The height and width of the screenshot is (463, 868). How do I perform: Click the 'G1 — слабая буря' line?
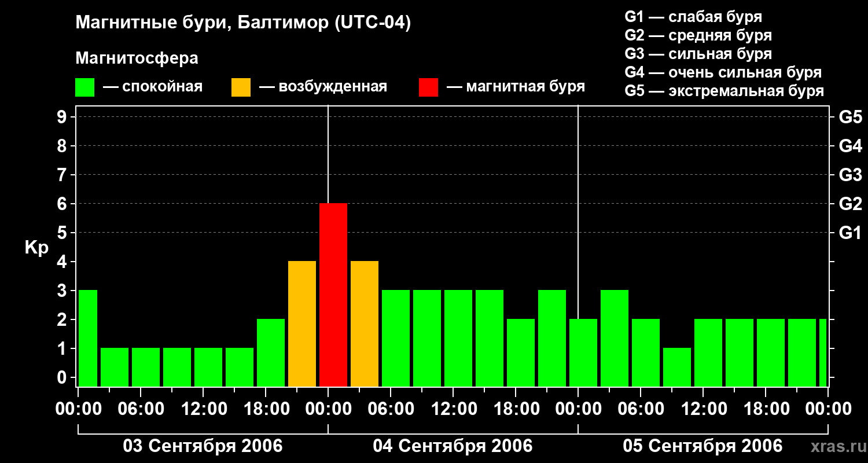pyautogui.click(x=693, y=17)
